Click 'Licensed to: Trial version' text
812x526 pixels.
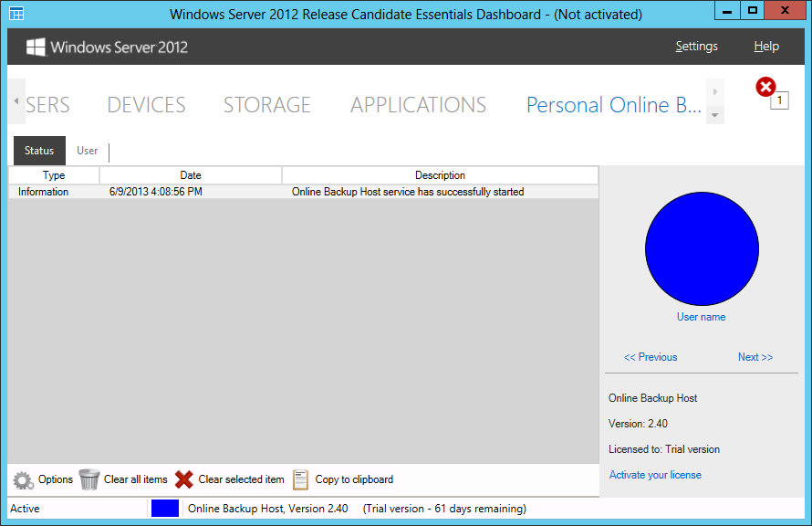point(664,449)
